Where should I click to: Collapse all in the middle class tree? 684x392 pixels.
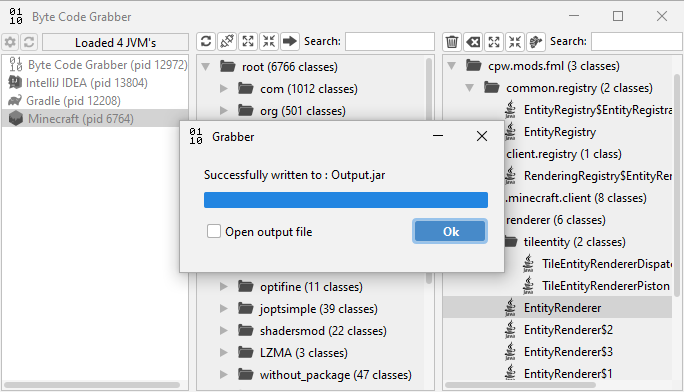click(269, 41)
